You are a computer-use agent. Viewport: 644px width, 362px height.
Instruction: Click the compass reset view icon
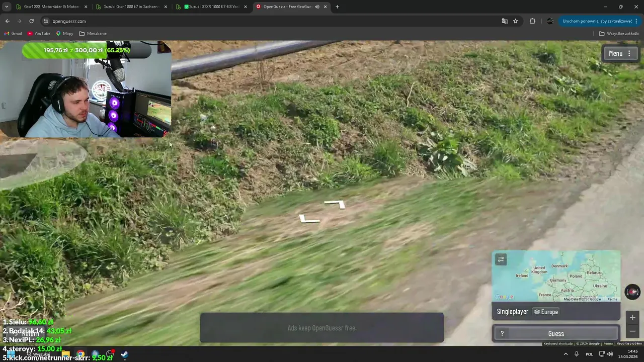[x=632, y=292]
